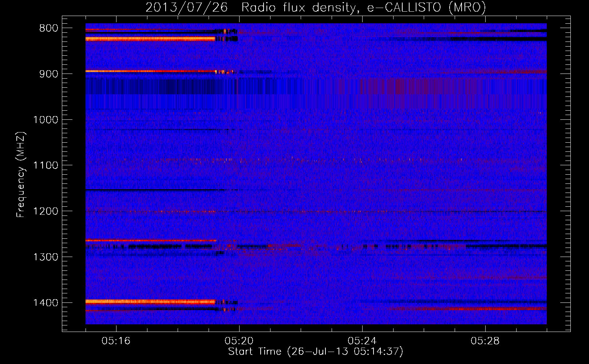Viewport: 589px width, 364px height.
Task: Click the 1200 frequency tick label
Action: point(46,211)
